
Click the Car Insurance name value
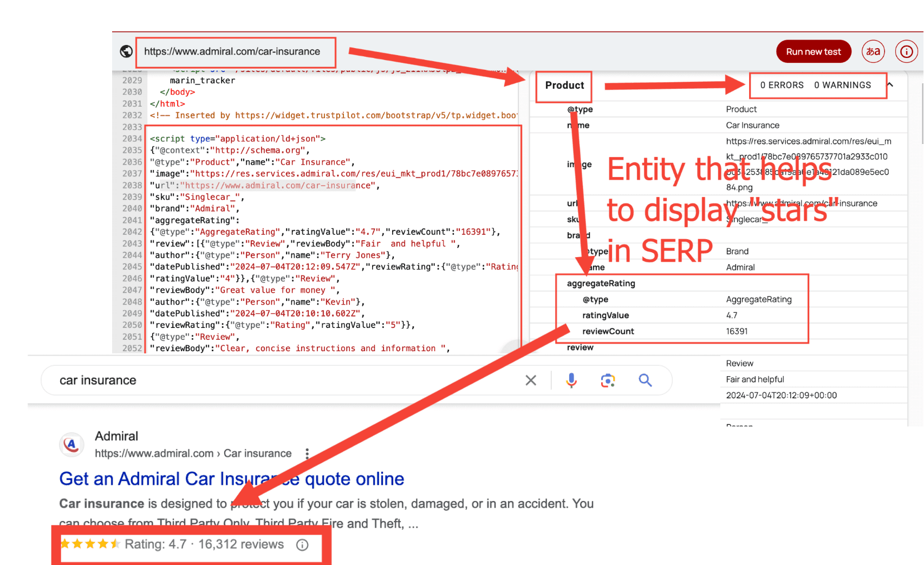click(x=752, y=126)
